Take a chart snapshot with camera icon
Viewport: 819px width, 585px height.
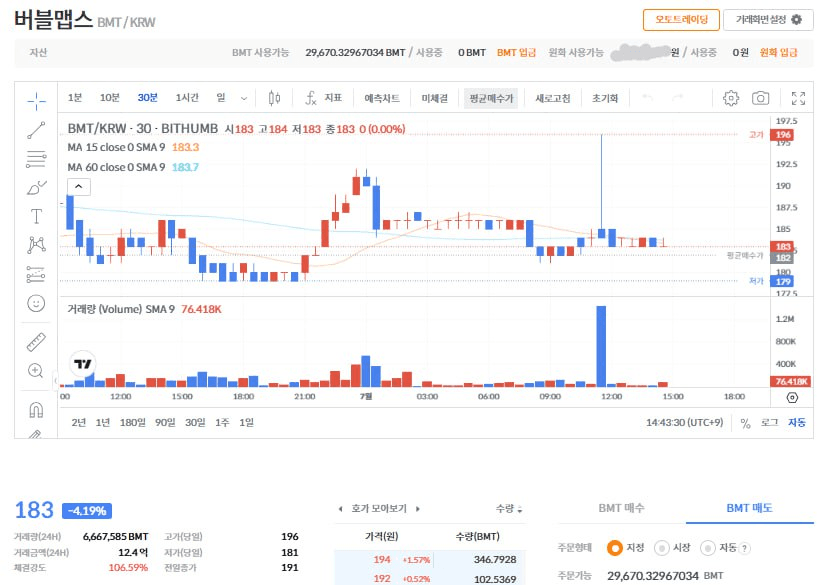[760, 98]
